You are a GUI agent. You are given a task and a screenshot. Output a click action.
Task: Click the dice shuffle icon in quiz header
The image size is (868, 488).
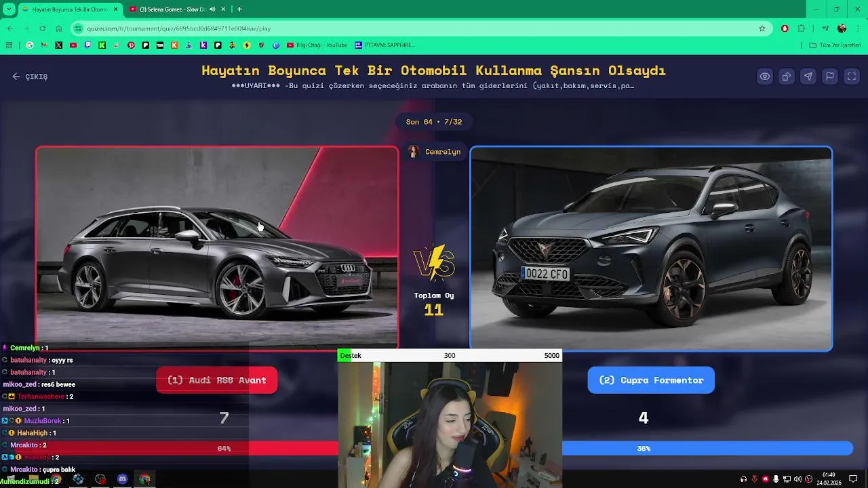pyautogui.click(x=787, y=77)
